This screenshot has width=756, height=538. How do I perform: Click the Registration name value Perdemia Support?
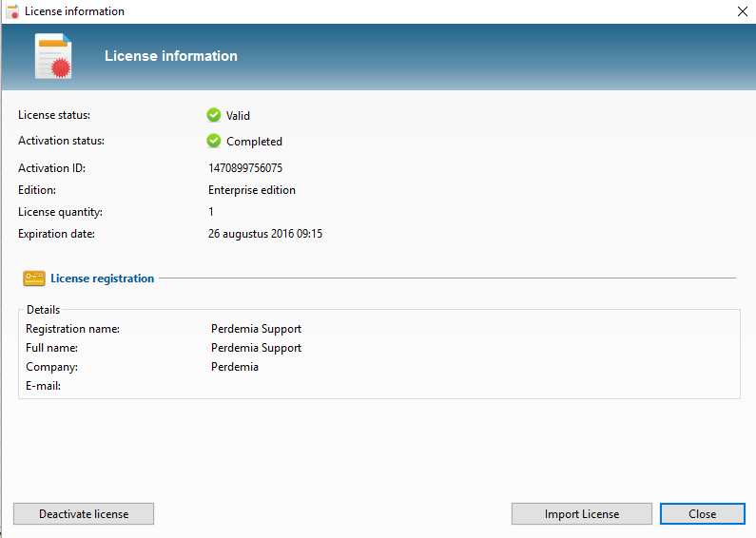point(256,329)
